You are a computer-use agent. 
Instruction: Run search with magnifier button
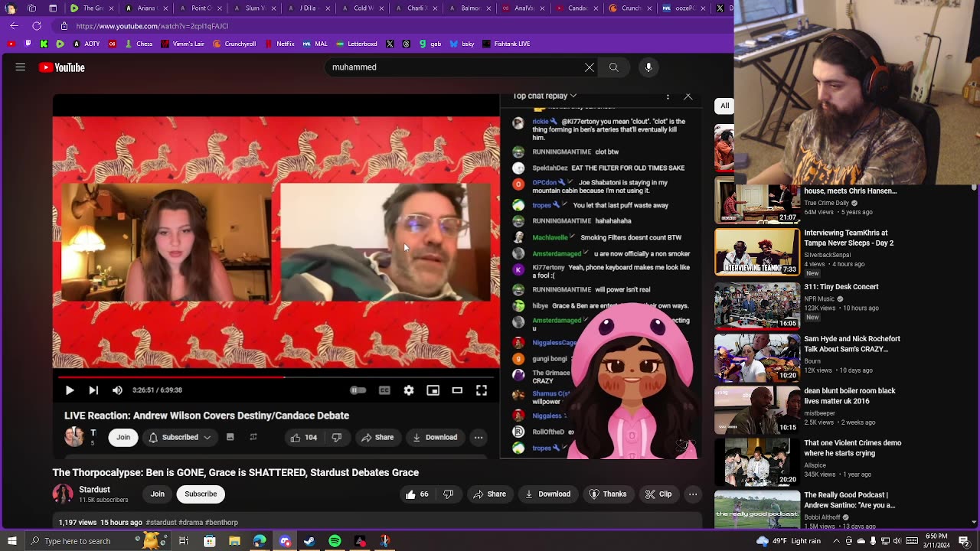click(613, 67)
